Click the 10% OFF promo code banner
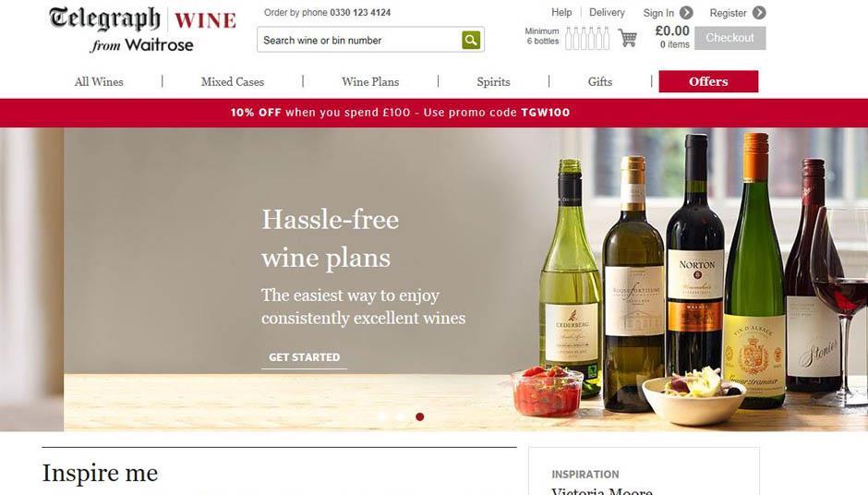The height and width of the screenshot is (495, 868). coord(400,113)
